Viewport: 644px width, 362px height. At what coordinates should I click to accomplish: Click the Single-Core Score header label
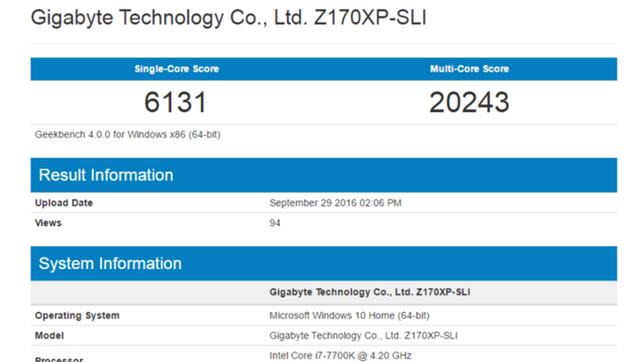[x=177, y=69]
